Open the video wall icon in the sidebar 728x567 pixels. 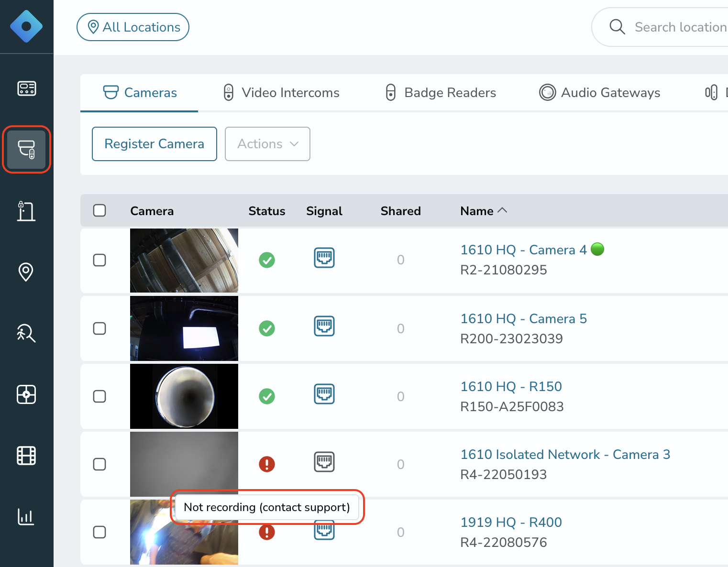26,394
